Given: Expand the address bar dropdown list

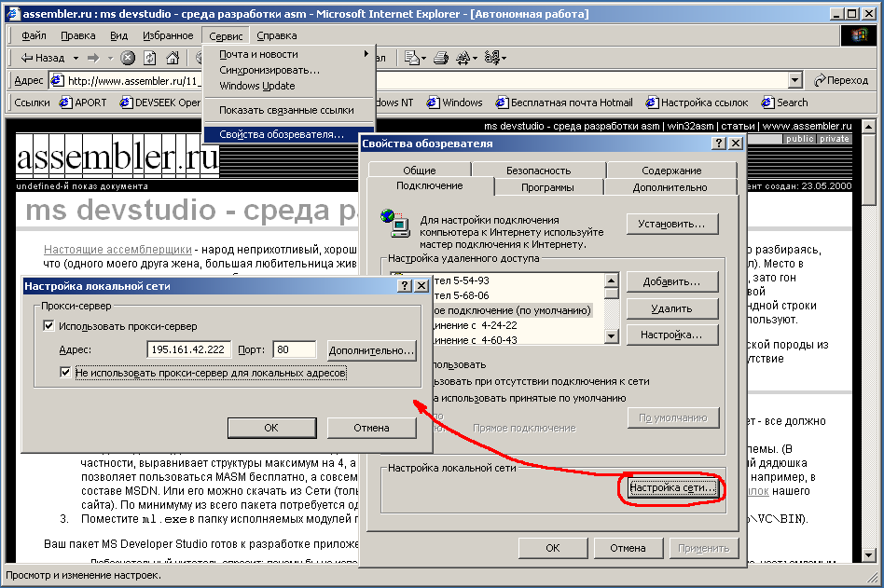Looking at the screenshot, I should click(x=794, y=80).
